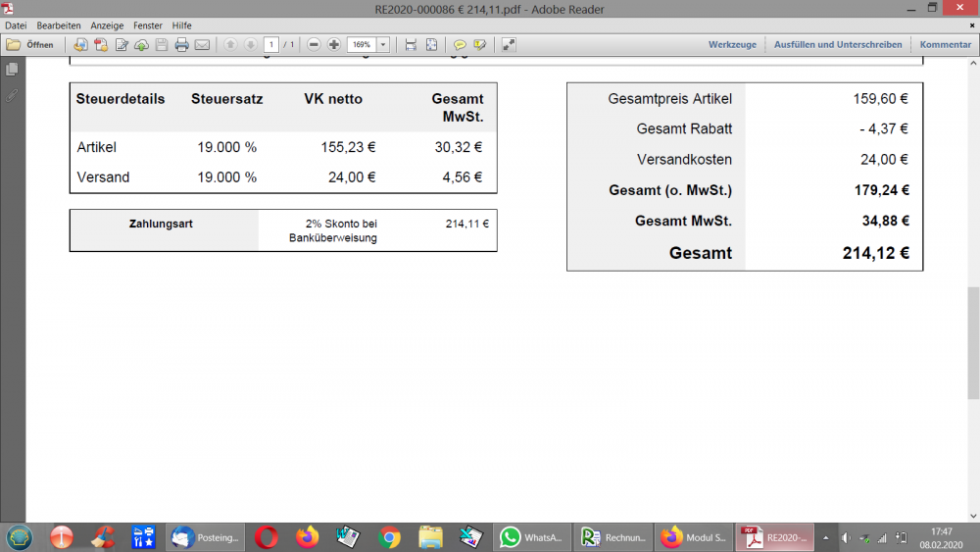Click the Steuersatz column header
This screenshot has width=980, height=552.
click(x=227, y=99)
